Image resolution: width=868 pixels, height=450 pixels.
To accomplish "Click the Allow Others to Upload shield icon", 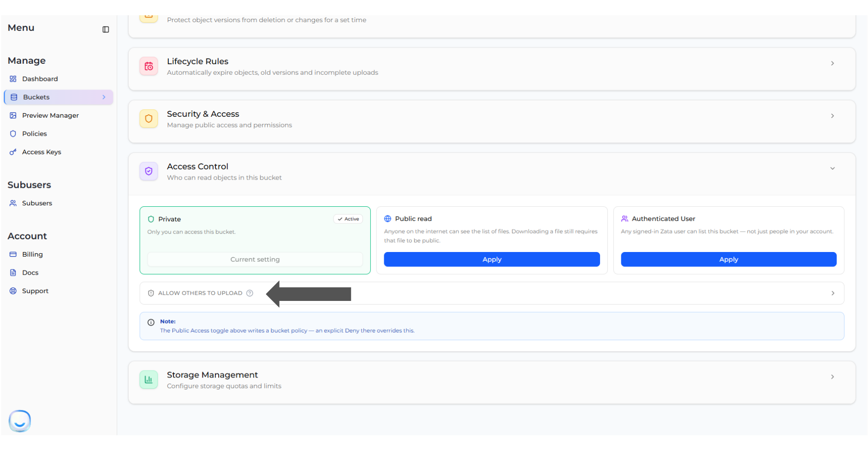I will pyautogui.click(x=151, y=293).
